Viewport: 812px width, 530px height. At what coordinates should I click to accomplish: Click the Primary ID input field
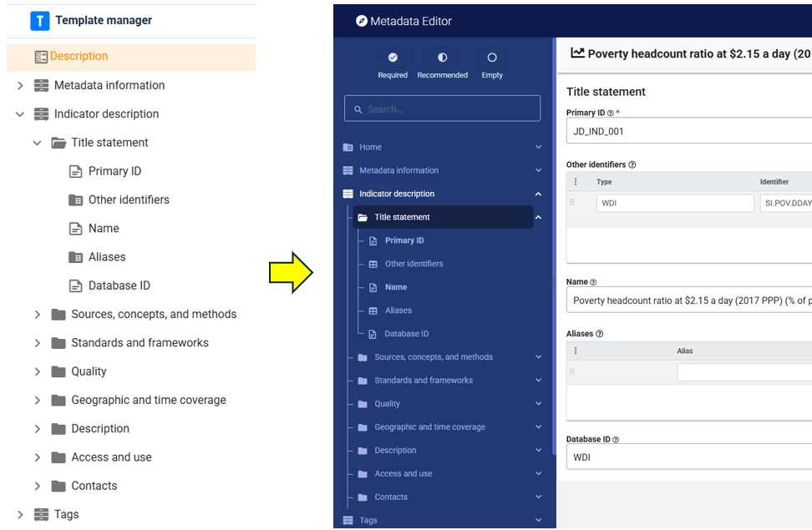point(689,131)
